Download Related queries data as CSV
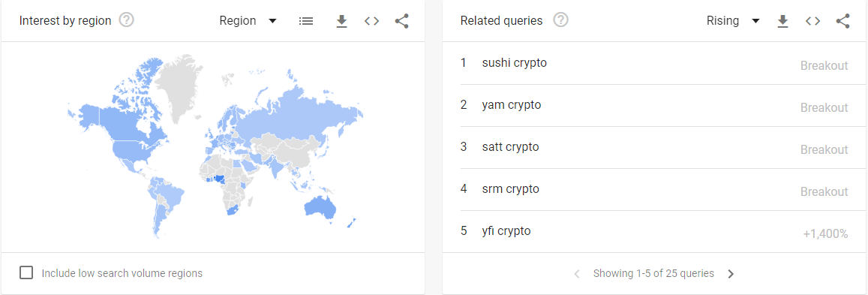 tap(782, 21)
